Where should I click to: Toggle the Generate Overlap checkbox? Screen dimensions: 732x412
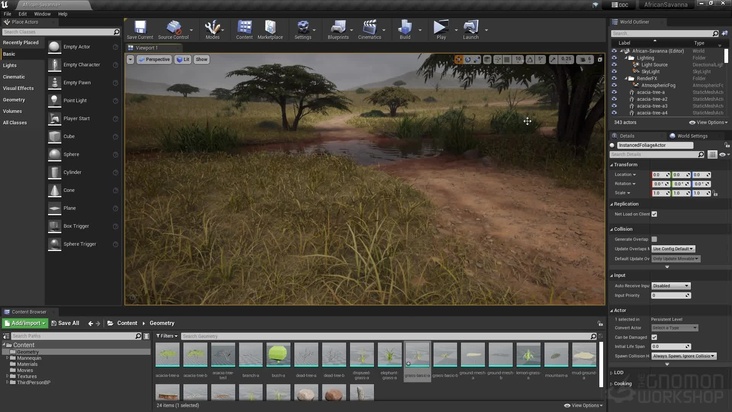(x=654, y=239)
